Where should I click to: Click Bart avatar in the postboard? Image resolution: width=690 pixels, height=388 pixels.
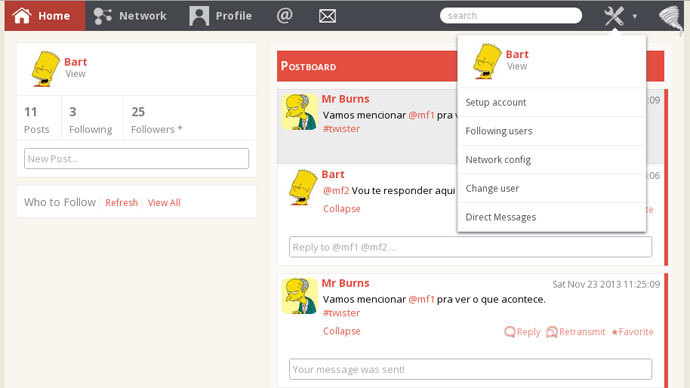tap(303, 187)
